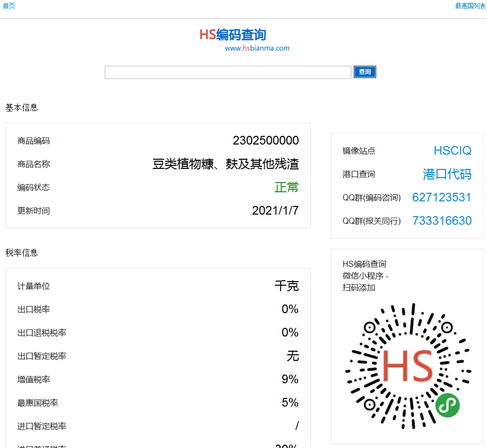
Task: Click the HS编码查询 site logo
Action: (233, 35)
